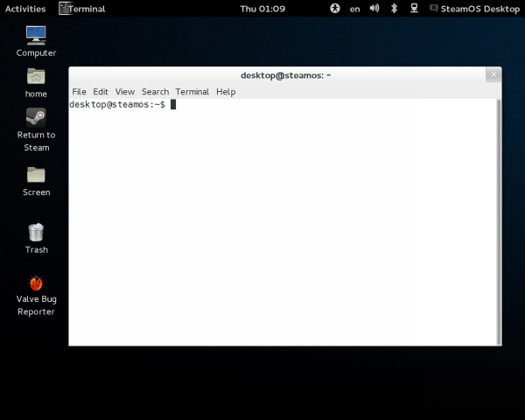525x420 pixels.
Task: Click the terminal vertical scrollbar
Action: pos(499,219)
